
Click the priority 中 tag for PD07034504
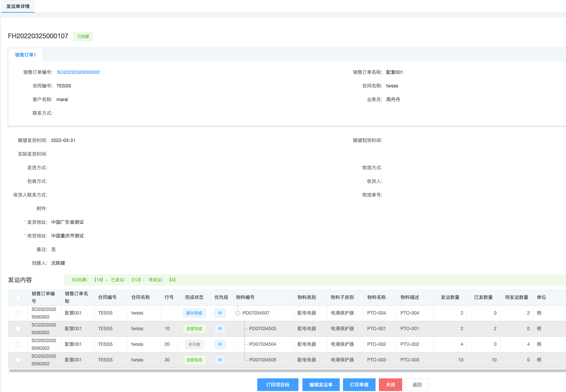(x=220, y=344)
